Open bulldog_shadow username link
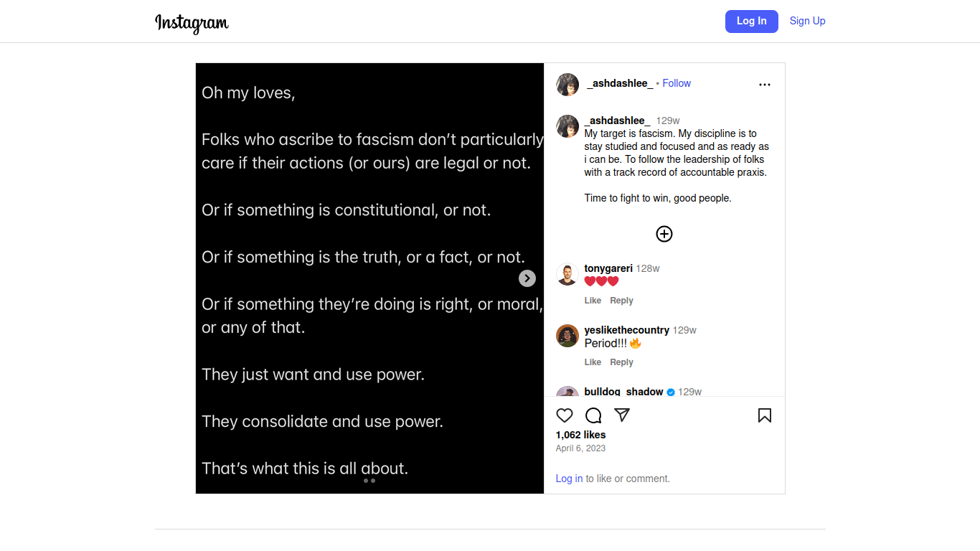Image resolution: width=980 pixels, height=551 pixels. tap(623, 392)
